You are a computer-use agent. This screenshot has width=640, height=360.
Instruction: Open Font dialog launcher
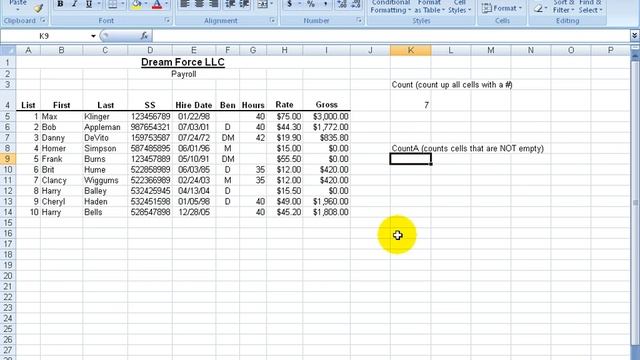coord(167,20)
